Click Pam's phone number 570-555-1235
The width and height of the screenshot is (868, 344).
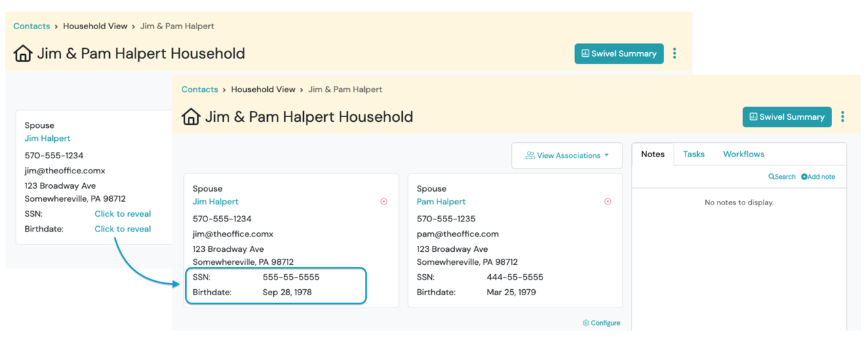[x=446, y=219]
